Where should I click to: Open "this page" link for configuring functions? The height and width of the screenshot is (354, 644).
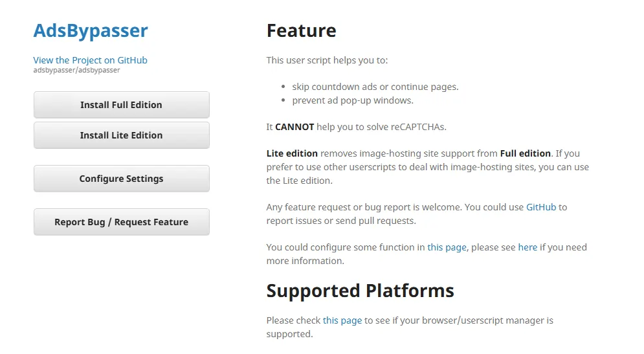click(x=447, y=247)
